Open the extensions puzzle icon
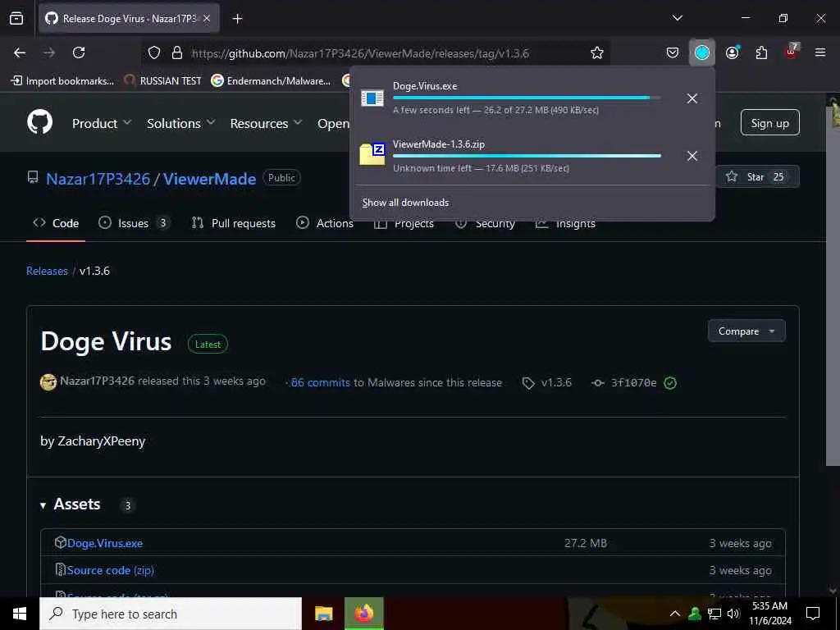840x630 pixels. point(761,52)
